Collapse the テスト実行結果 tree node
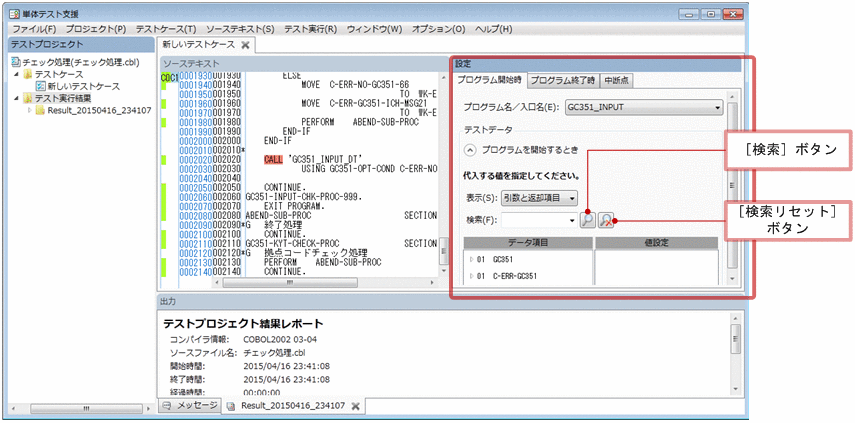The height and width of the screenshot is (423, 855). click(x=16, y=98)
